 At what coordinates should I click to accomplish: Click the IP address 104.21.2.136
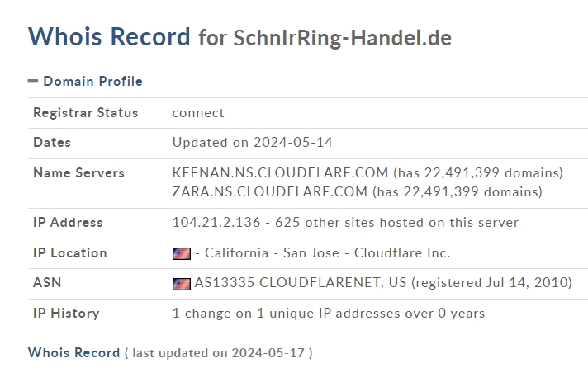click(x=216, y=222)
